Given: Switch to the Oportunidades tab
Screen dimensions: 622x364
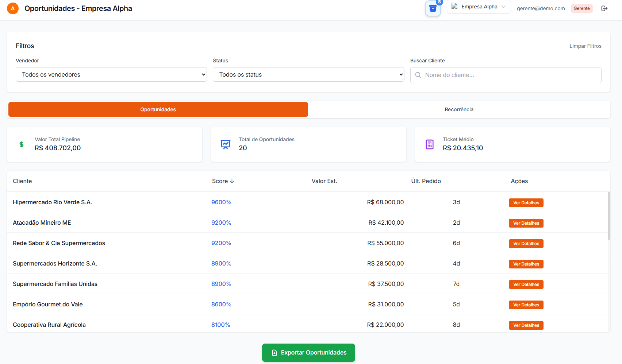Looking at the screenshot, I should pos(158,109).
